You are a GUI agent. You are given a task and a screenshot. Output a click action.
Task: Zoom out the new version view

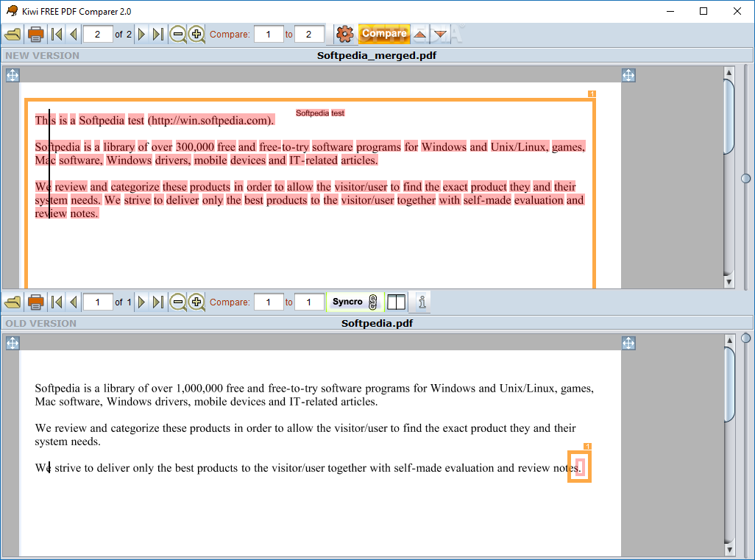coord(178,34)
